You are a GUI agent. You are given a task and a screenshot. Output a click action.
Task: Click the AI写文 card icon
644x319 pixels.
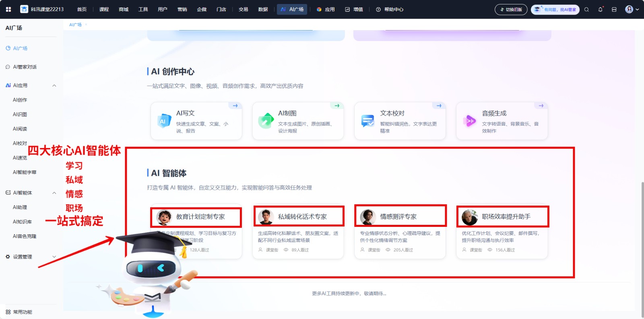pyautogui.click(x=164, y=121)
